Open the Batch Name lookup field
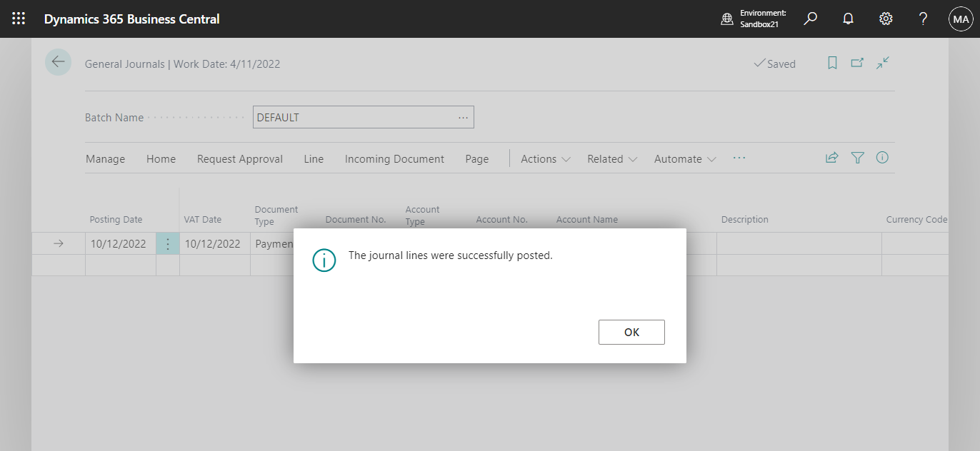 point(463,117)
